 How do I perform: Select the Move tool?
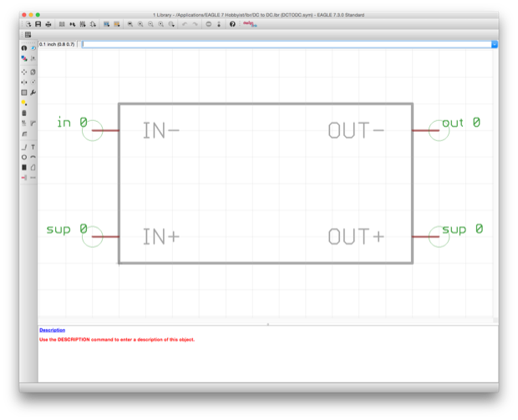[24, 72]
